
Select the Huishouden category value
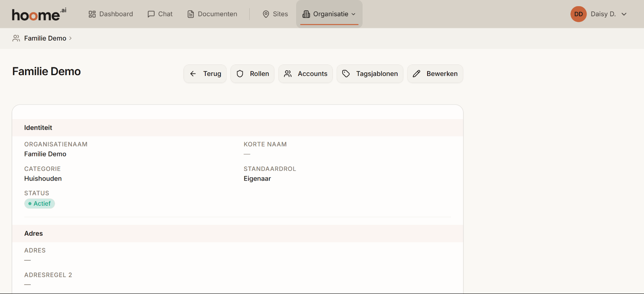tap(43, 179)
